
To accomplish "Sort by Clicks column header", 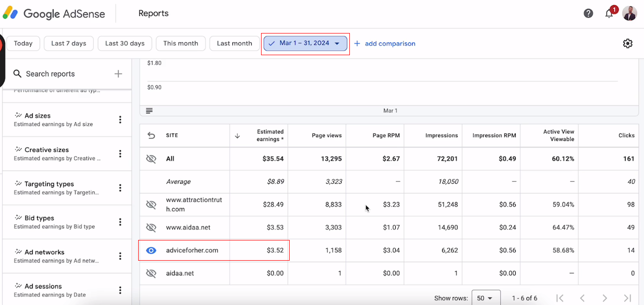I will pyautogui.click(x=627, y=136).
